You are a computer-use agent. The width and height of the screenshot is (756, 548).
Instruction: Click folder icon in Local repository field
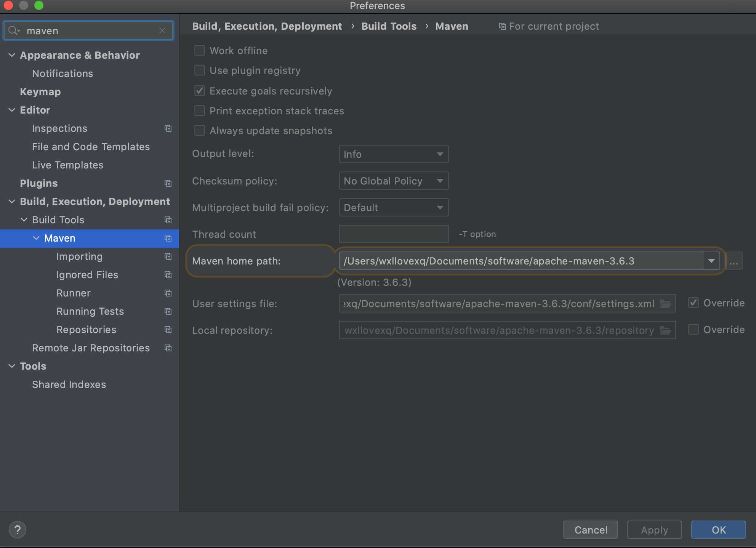665,330
